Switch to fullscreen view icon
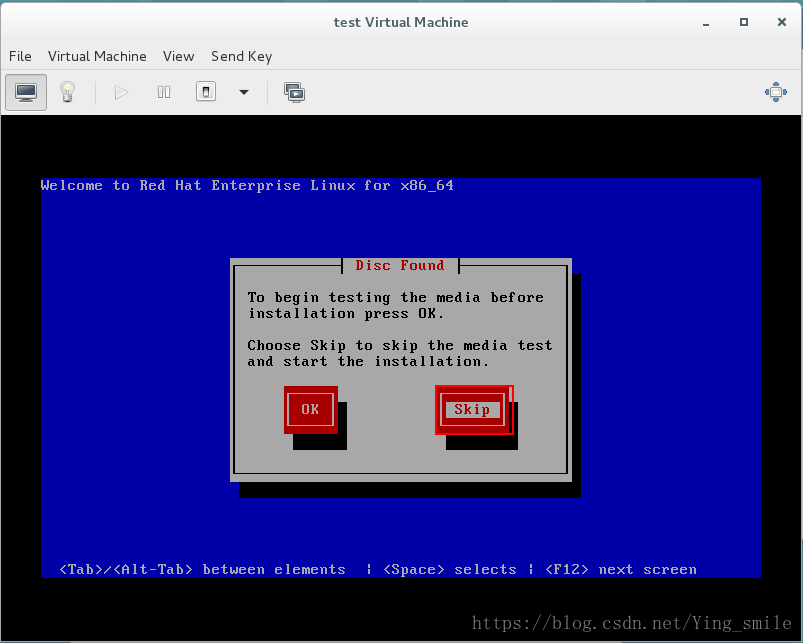Viewport: 803px width, 643px height. click(x=776, y=92)
